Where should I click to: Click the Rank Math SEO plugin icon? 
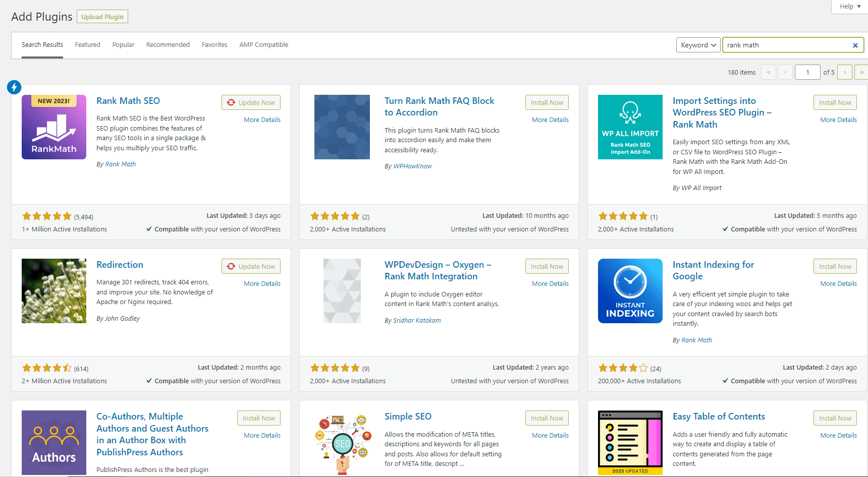pos(54,127)
